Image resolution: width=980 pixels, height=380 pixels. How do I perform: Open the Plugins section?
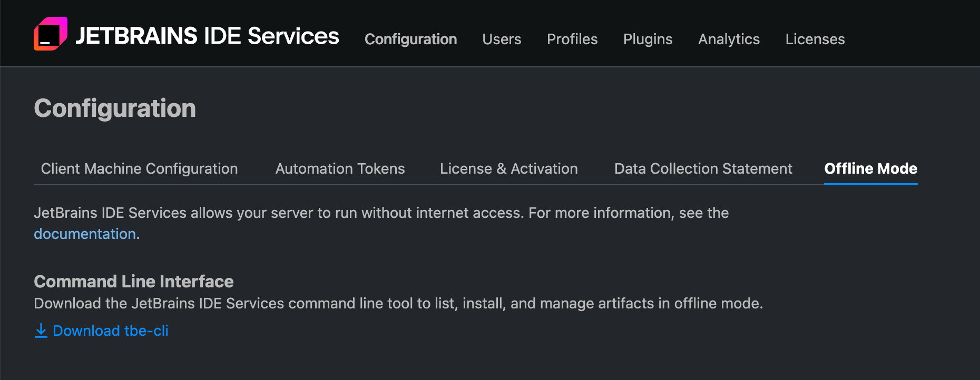click(648, 39)
